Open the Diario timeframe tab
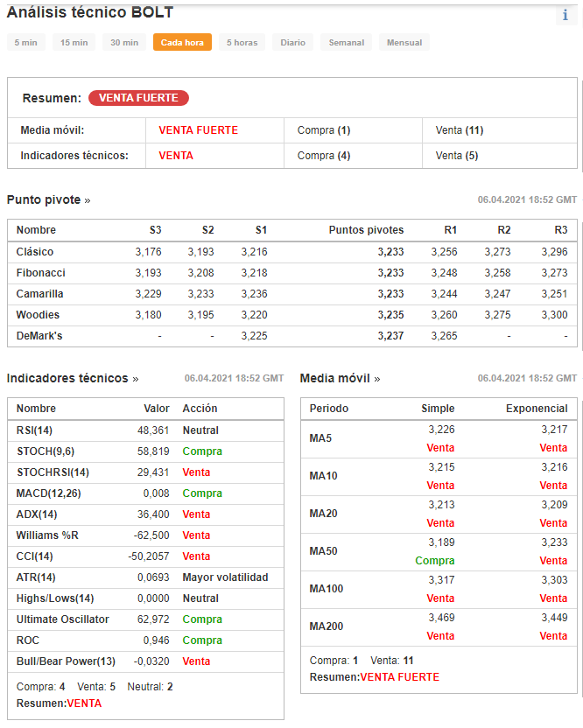Image resolution: width=583 pixels, height=728 pixels. [x=293, y=43]
